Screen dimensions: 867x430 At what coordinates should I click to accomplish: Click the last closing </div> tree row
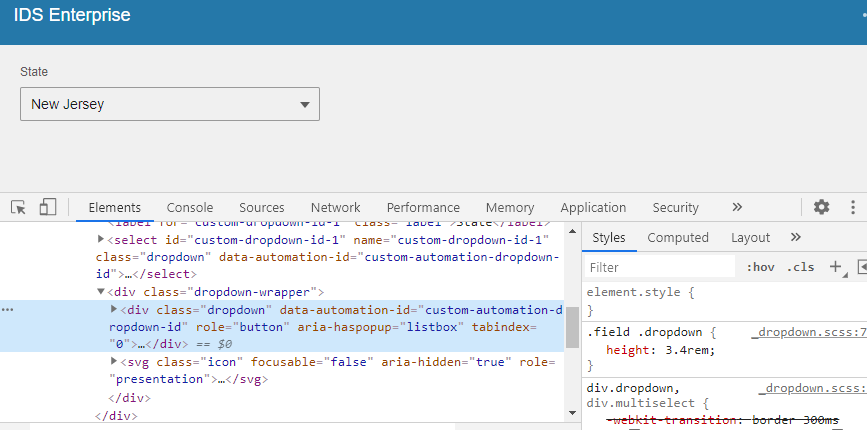116,415
